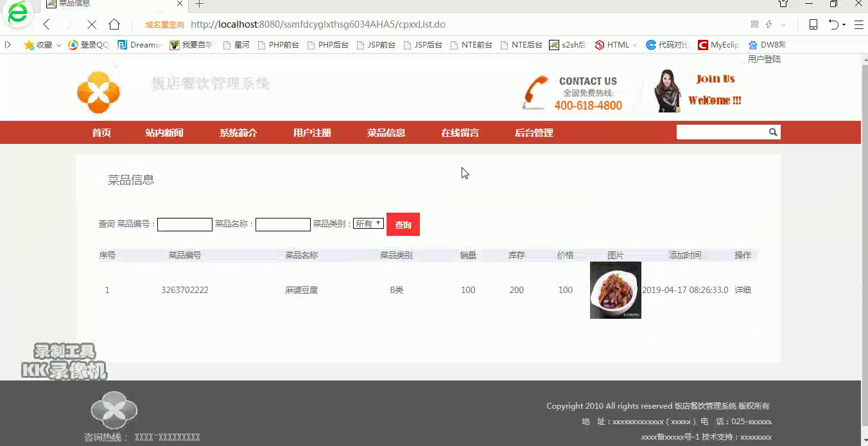Screen dimensions: 868x446
Task: Open the 菜品类别 dropdown showing 所有
Action: (x=369, y=224)
